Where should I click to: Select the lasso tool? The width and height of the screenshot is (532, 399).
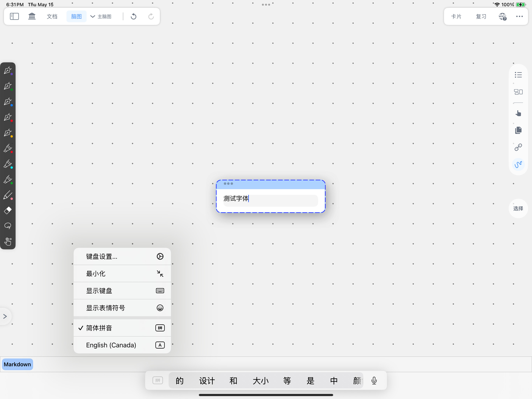[8, 226]
